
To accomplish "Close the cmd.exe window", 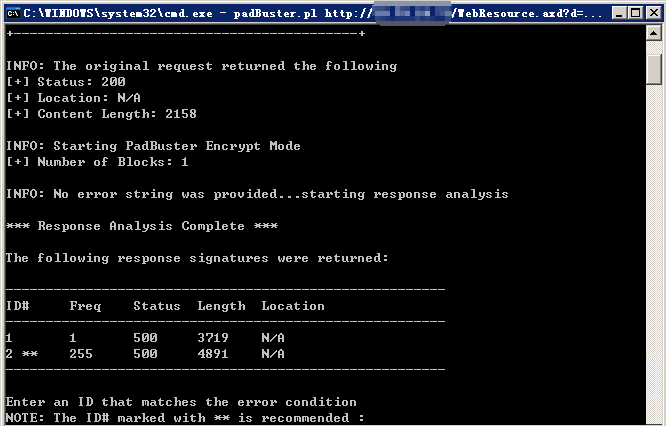I will (654, 13).
